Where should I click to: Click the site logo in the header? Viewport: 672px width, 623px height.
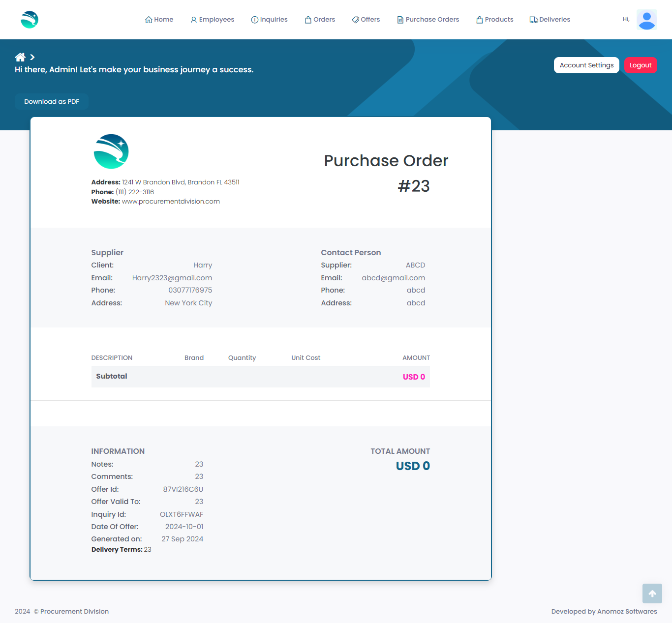pyautogui.click(x=30, y=20)
